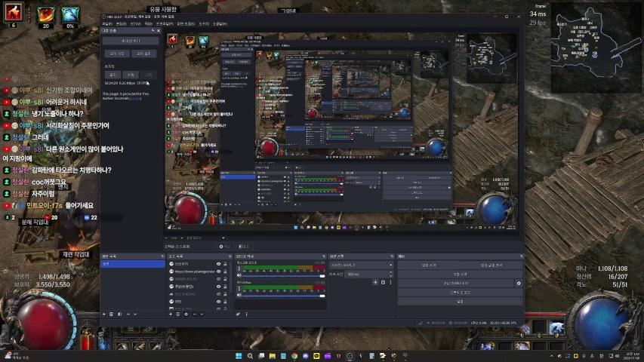This screenshot has height=362, width=644.
Task: Open the 마이크/Aux channel options menu
Action: tap(239, 289)
